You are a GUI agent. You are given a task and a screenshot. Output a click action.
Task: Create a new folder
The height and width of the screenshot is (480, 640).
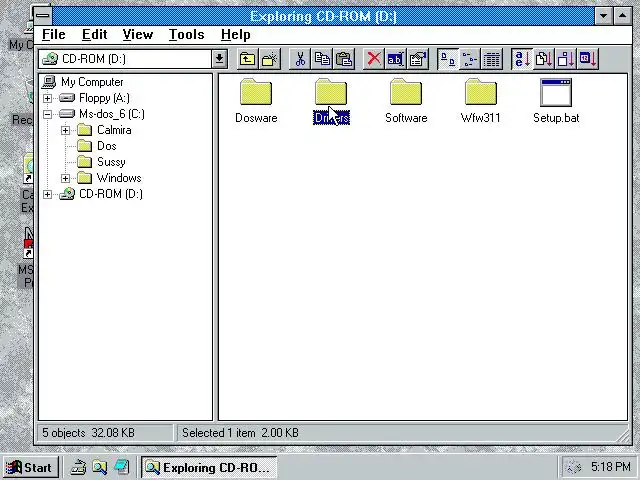(269, 59)
